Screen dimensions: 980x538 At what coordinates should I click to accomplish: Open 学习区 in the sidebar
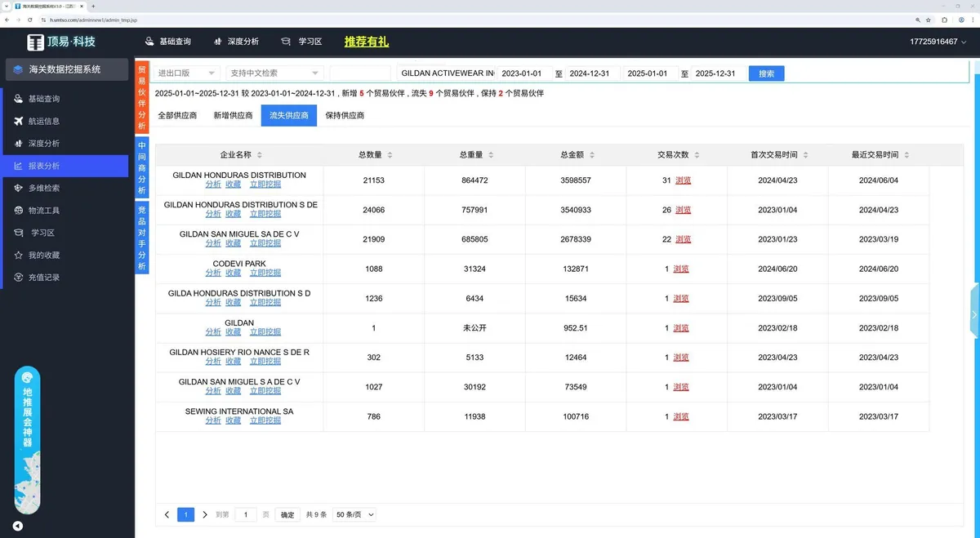[x=42, y=233]
